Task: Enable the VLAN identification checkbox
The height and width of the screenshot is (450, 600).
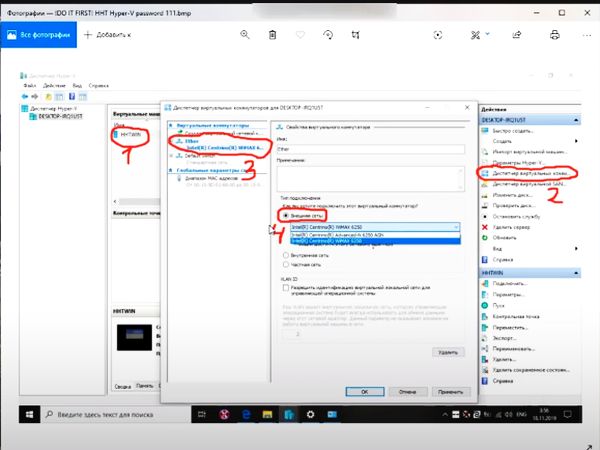Action: point(285,287)
